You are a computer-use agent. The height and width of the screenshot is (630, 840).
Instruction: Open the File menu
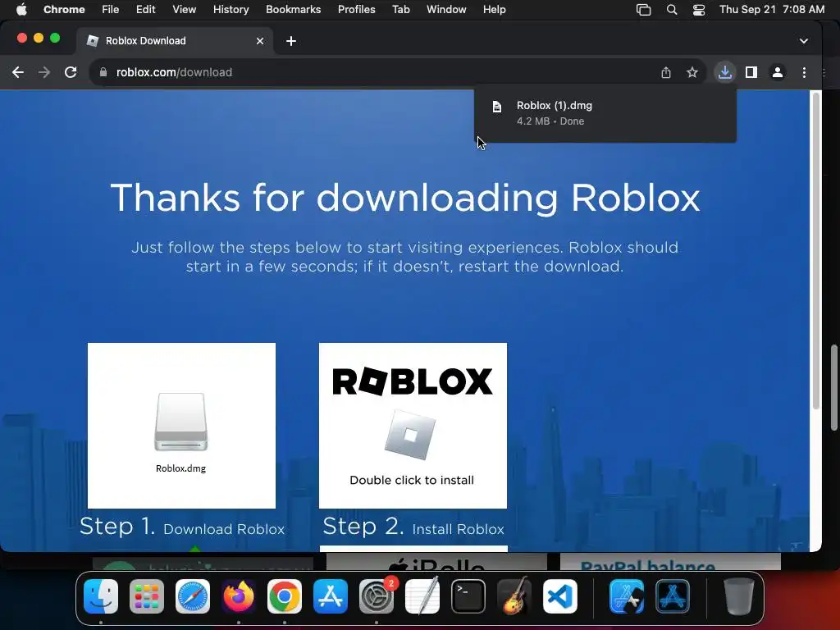111,9
